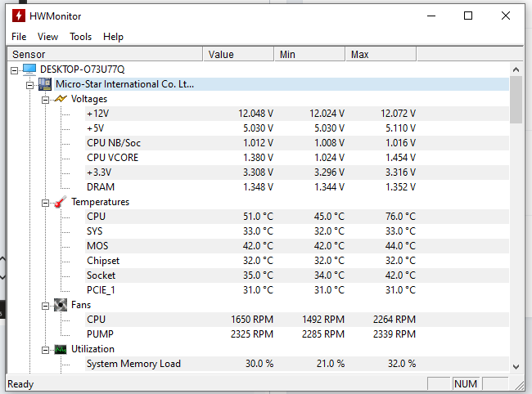Select the PUMP fan row
The width and height of the screenshot is (532, 394).
pos(297,334)
